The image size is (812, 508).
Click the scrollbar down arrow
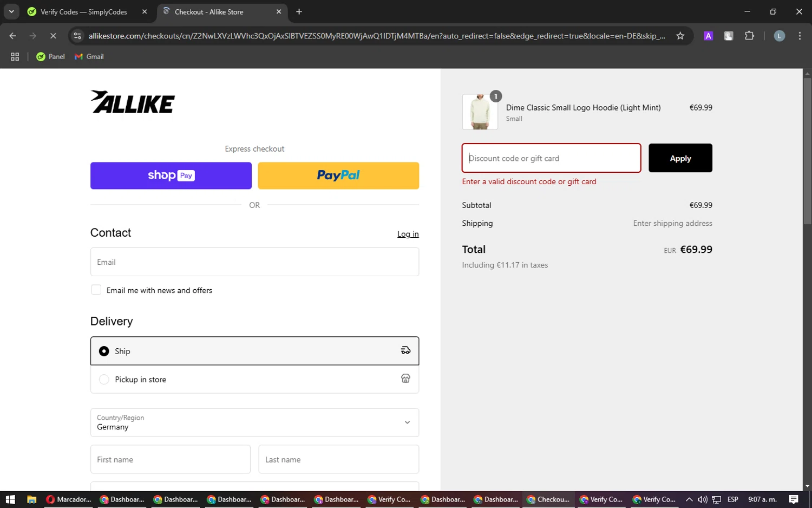(x=807, y=486)
